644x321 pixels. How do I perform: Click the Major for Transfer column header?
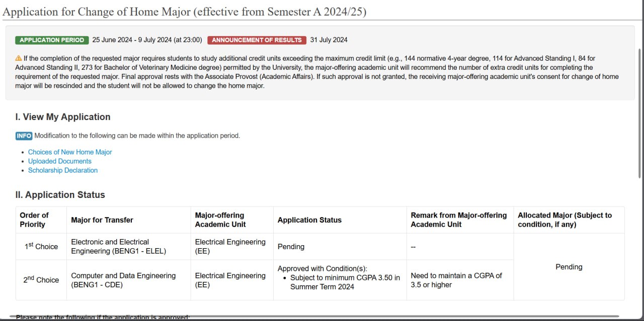coord(102,220)
